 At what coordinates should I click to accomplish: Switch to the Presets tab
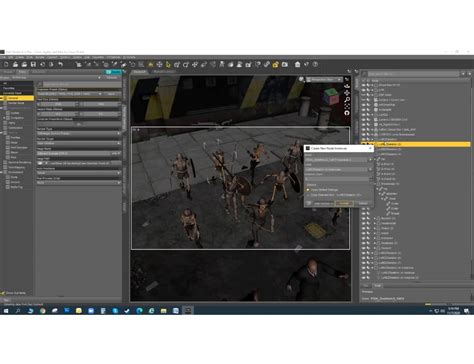coord(8,72)
